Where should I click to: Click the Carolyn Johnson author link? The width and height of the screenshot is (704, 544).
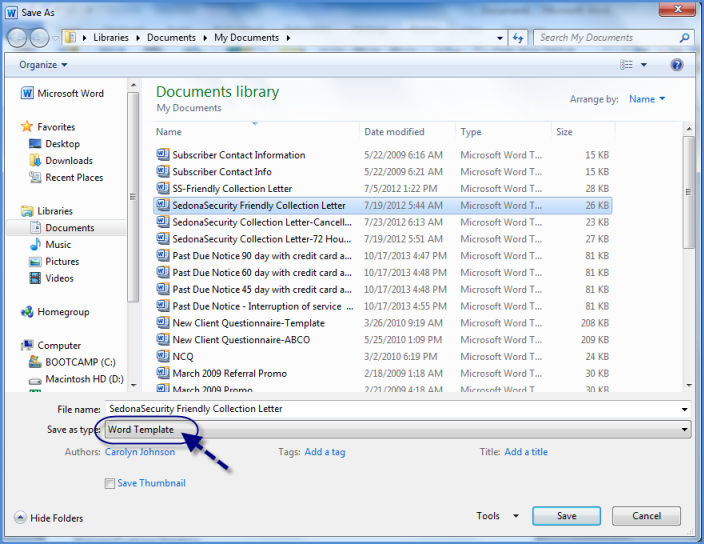[140, 452]
